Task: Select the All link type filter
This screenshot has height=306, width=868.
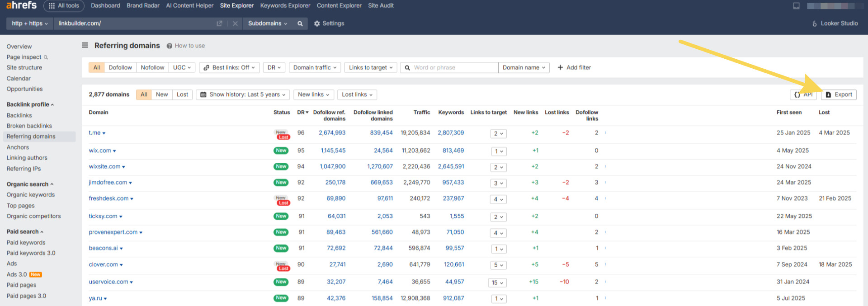Action: pyautogui.click(x=96, y=67)
